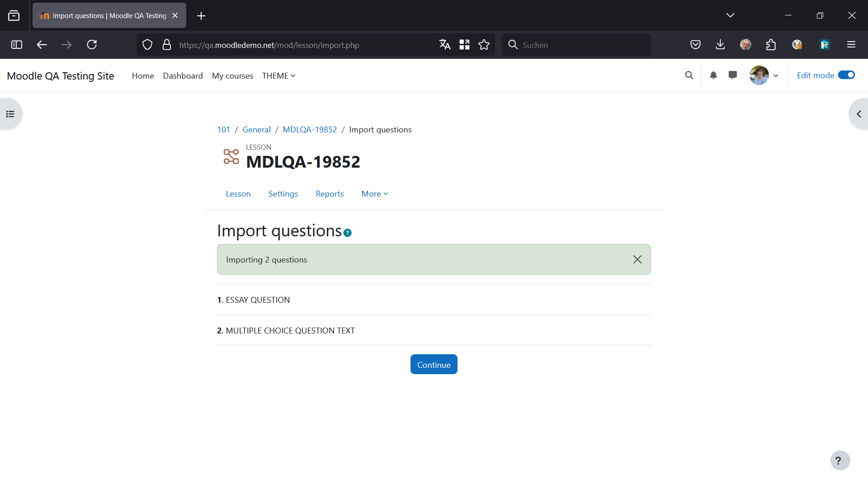Viewport: 868px width, 488px height.
Task: Open the Firefox application hamburger menu
Action: click(851, 45)
